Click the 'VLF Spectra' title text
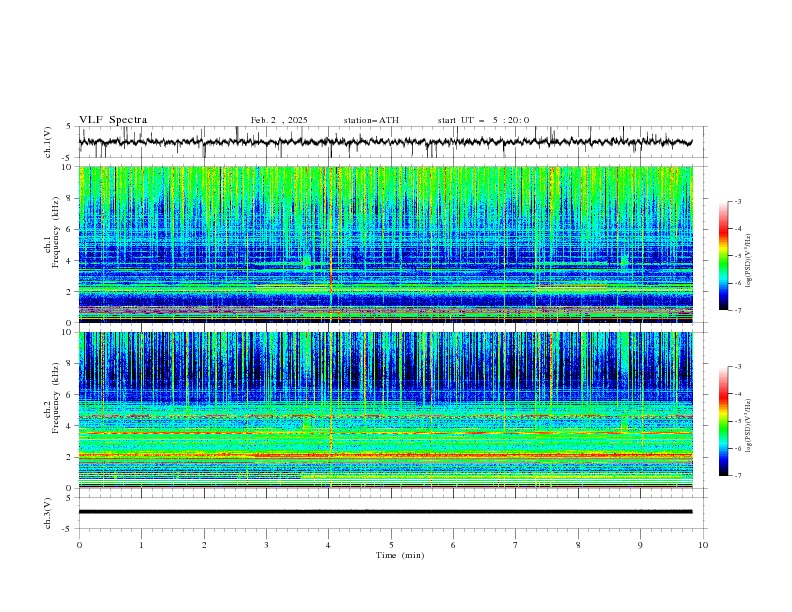 coord(113,120)
